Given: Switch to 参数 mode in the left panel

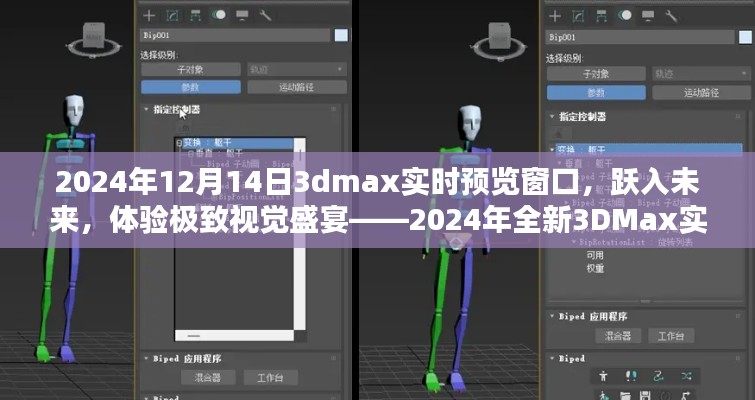Looking at the screenshot, I should click(x=191, y=87).
